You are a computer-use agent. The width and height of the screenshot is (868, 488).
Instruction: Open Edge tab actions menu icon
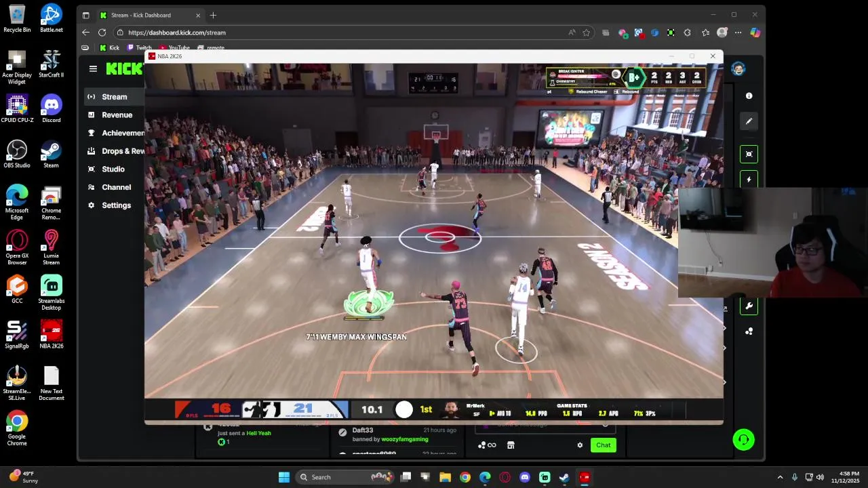point(85,15)
